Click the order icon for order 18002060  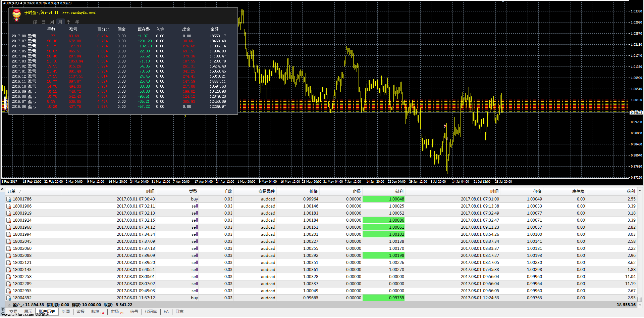pyautogui.click(x=9, y=248)
